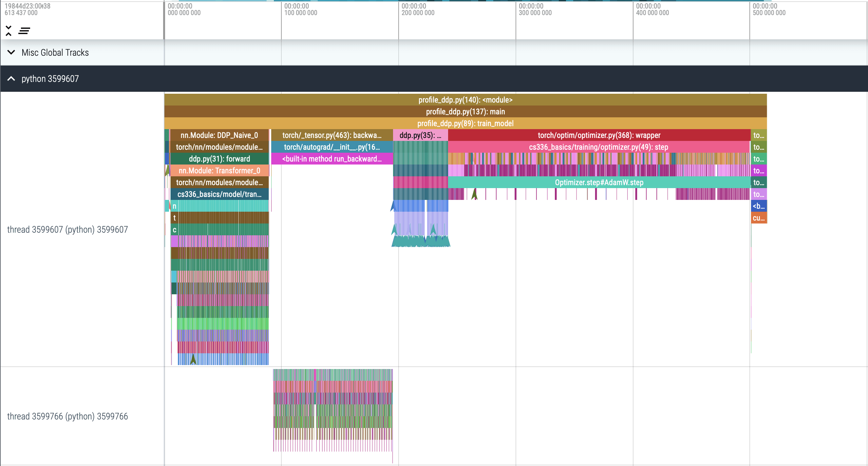Select the python 3599607 process header
Image resolution: width=868 pixels, height=466 pixels.
434,79
